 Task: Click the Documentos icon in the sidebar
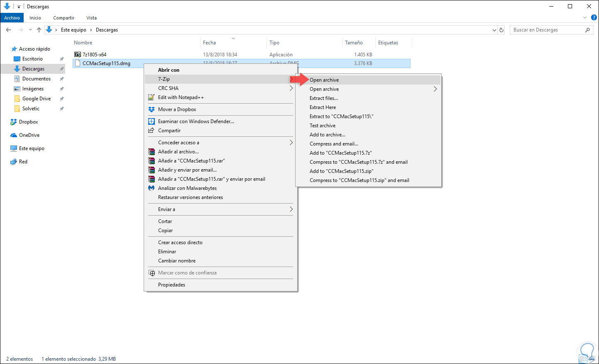click(17, 79)
